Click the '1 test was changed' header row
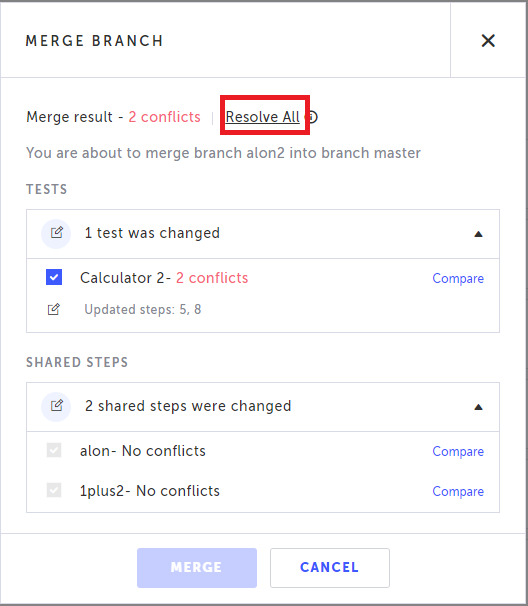 [x=263, y=234]
